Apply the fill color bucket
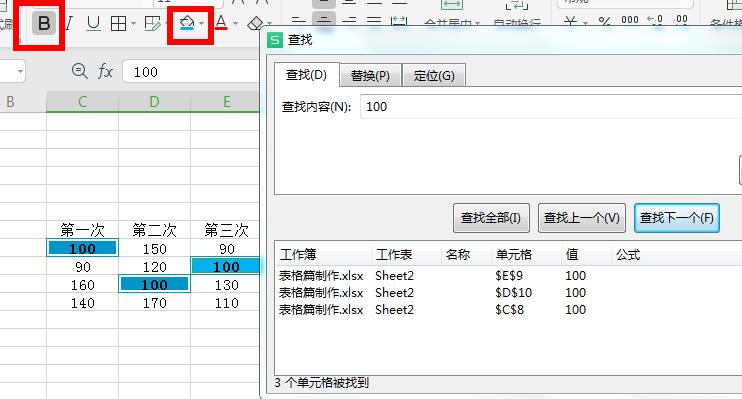The width and height of the screenshot is (742, 399). 187,22
